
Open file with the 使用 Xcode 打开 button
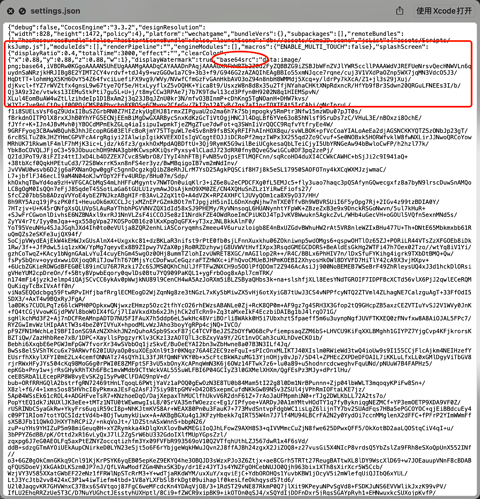(x=444, y=11)
